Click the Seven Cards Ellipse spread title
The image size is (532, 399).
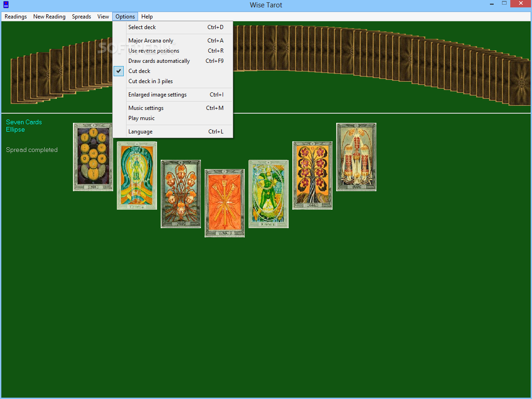[24, 126]
